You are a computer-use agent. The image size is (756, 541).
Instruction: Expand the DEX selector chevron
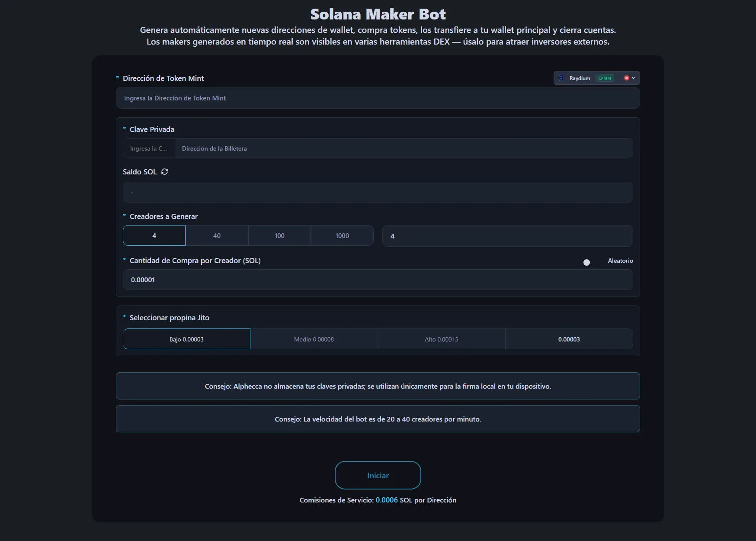click(634, 78)
